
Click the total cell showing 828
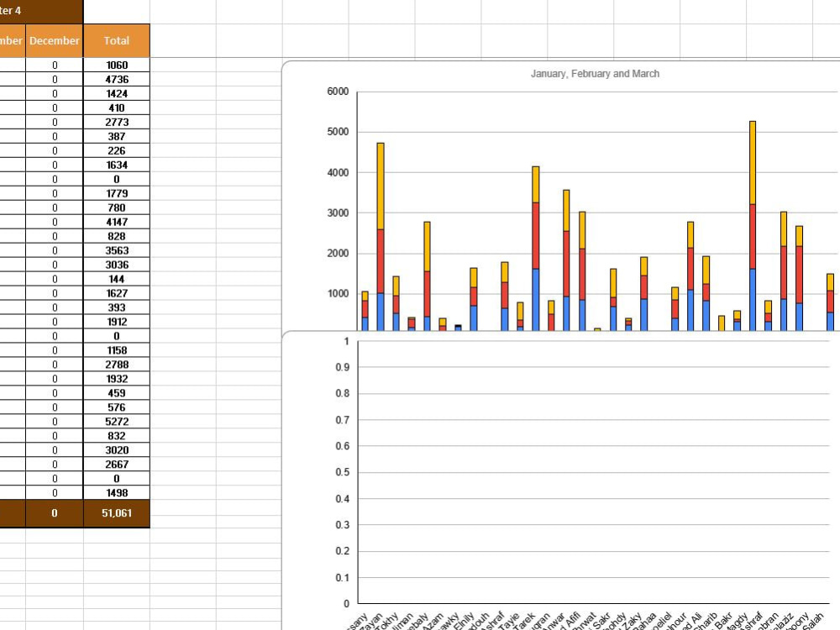[116, 236]
